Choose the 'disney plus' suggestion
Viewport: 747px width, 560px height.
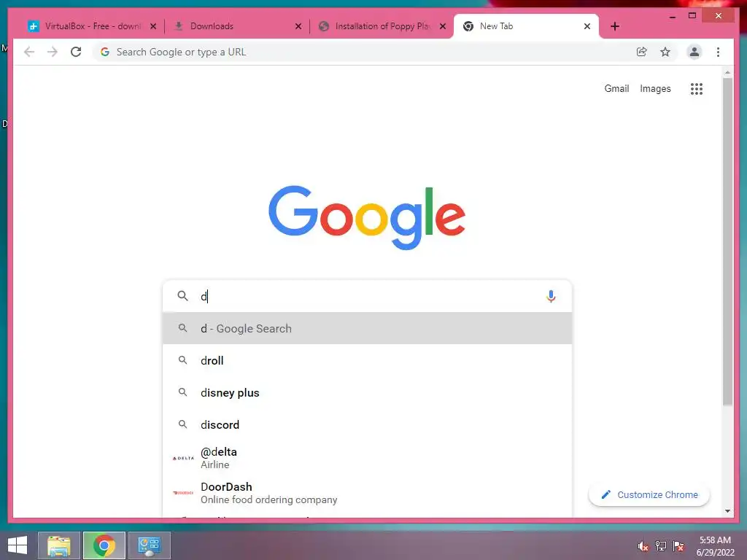[x=367, y=392]
